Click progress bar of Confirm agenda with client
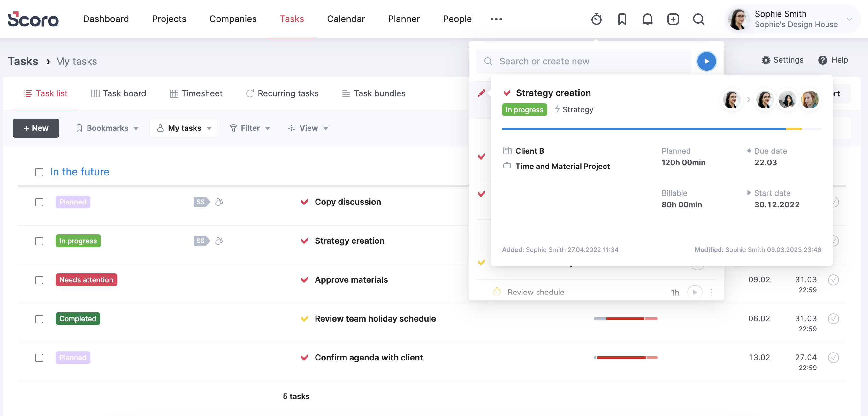Image resolution: width=868 pixels, height=416 pixels. [625, 357]
